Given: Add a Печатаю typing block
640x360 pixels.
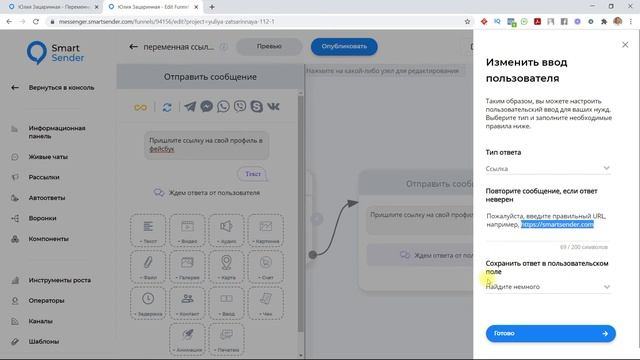Looking at the screenshot, I should [227, 340].
